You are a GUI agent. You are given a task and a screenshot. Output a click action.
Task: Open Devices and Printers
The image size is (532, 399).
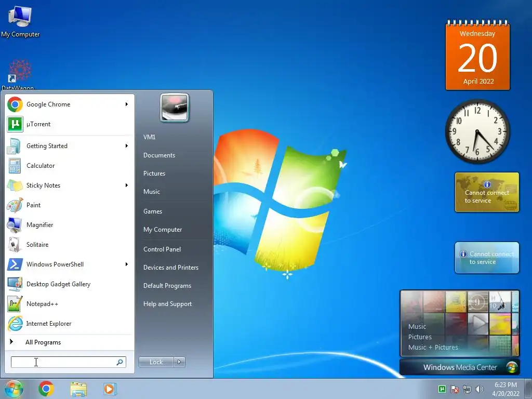(170, 268)
